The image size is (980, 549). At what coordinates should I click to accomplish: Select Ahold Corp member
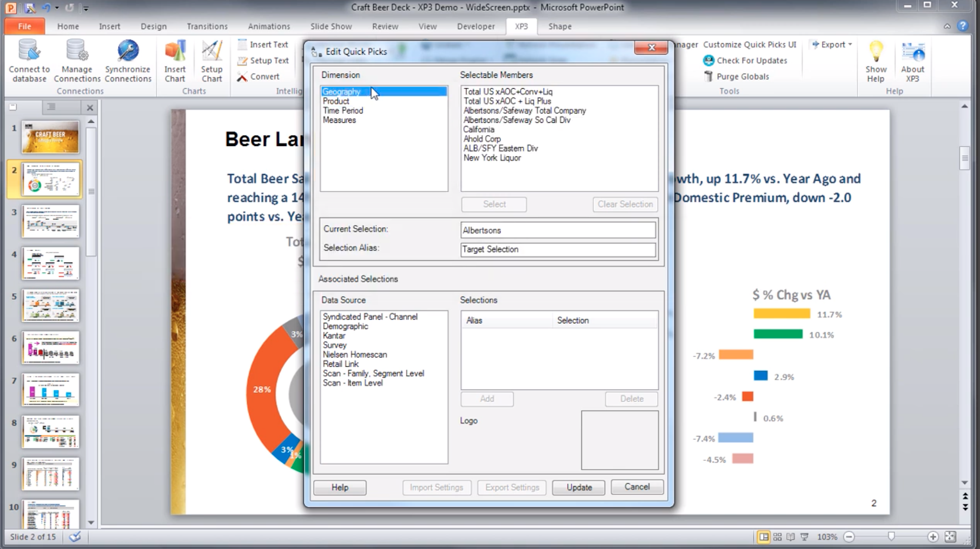point(482,139)
